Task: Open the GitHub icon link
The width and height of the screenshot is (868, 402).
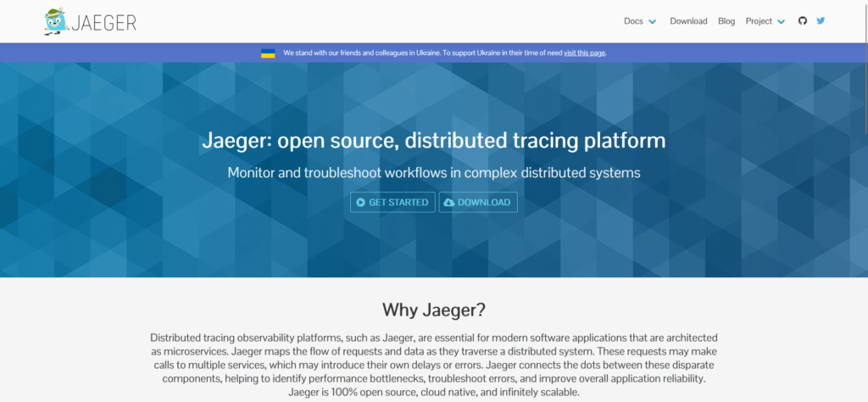Action: tap(803, 20)
